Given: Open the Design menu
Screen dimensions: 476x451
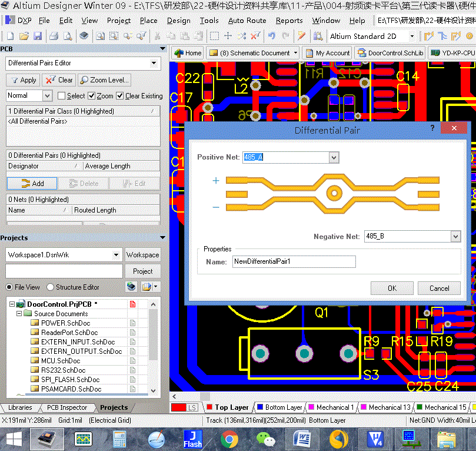Looking at the screenshot, I should tap(178, 21).
